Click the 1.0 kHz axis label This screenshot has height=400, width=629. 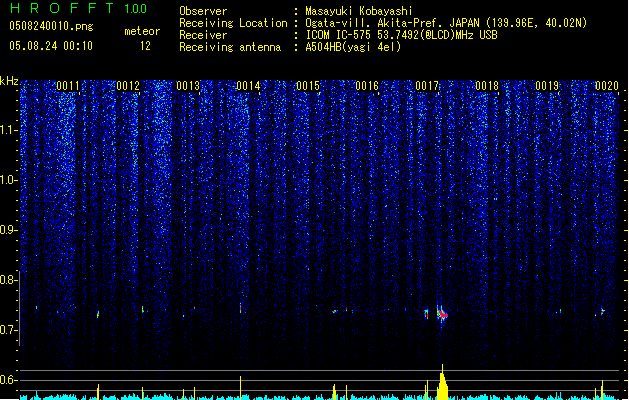tap(9, 180)
